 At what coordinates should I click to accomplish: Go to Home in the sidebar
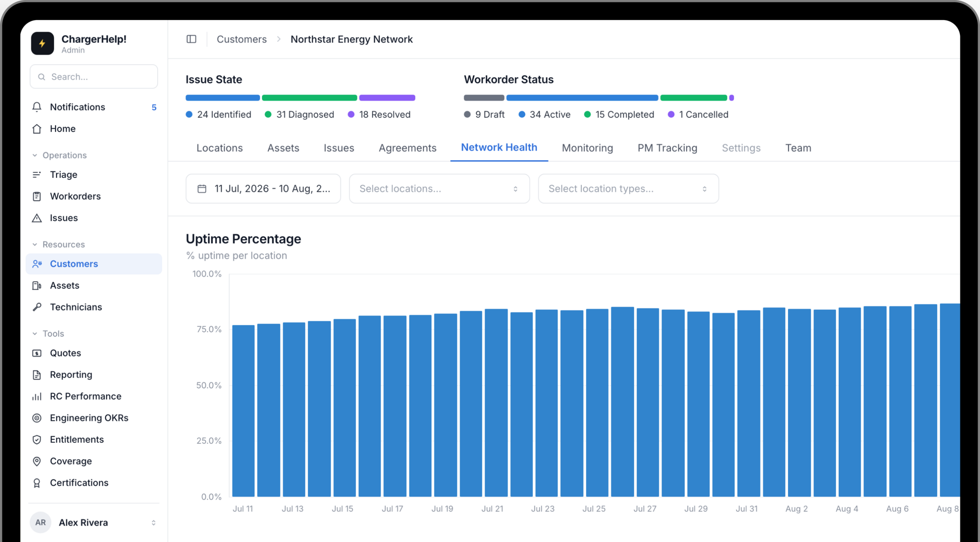click(94, 129)
